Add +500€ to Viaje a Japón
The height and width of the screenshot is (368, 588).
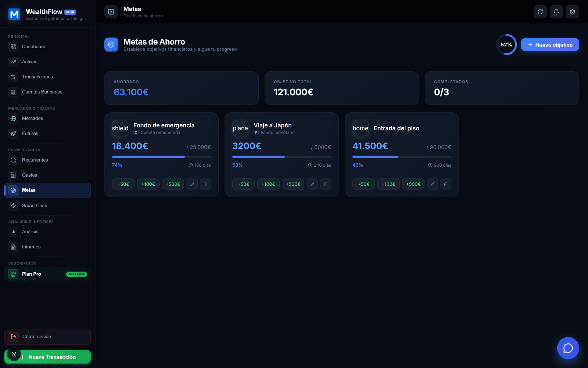(x=293, y=184)
